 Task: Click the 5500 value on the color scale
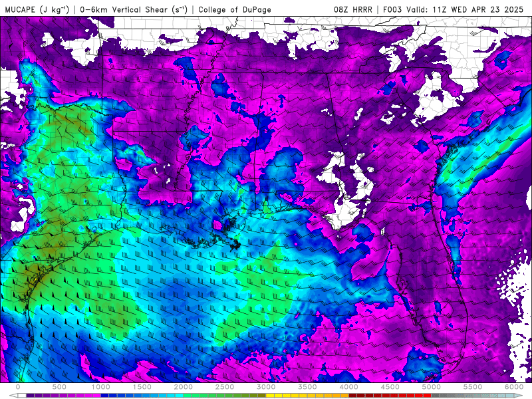[x=473, y=387]
